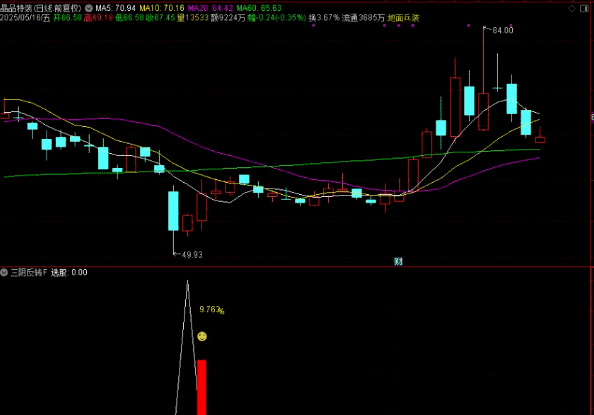Click the tall 84.00 peak candlestick
Viewport: 594px width, 415px height.
483,79
